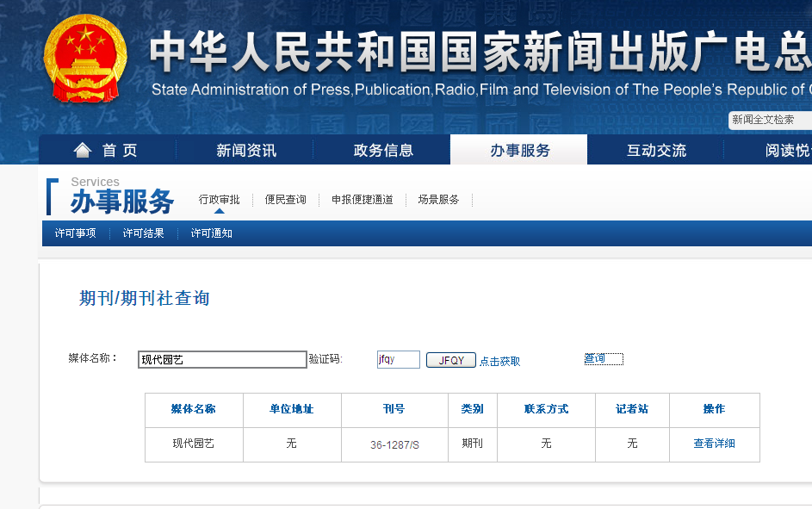The height and width of the screenshot is (509, 812).
Task: Click the 中华人民共和国国家新闻出版广电总 site title
Action: tap(480, 51)
